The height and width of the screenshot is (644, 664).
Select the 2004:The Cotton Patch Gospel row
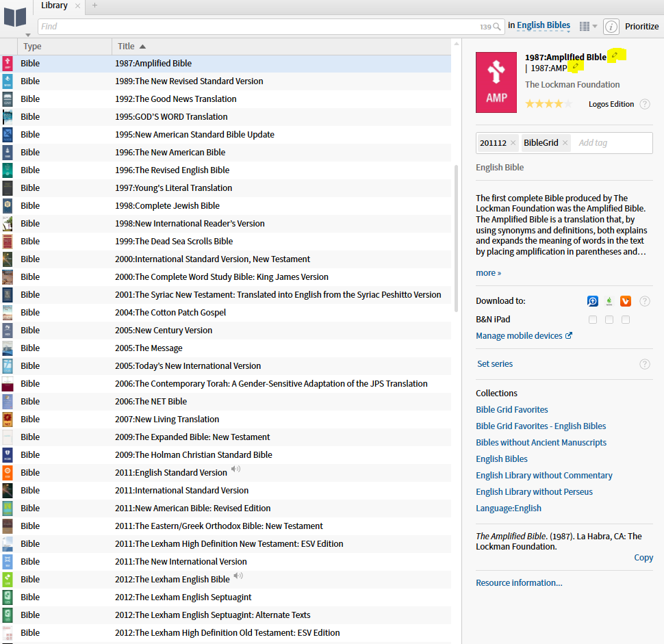pos(225,313)
